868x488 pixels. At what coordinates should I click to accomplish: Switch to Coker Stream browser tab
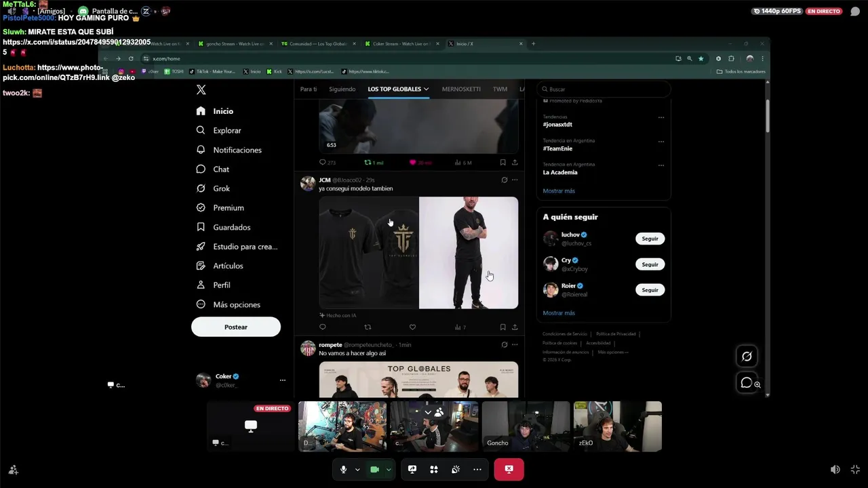[x=401, y=43]
